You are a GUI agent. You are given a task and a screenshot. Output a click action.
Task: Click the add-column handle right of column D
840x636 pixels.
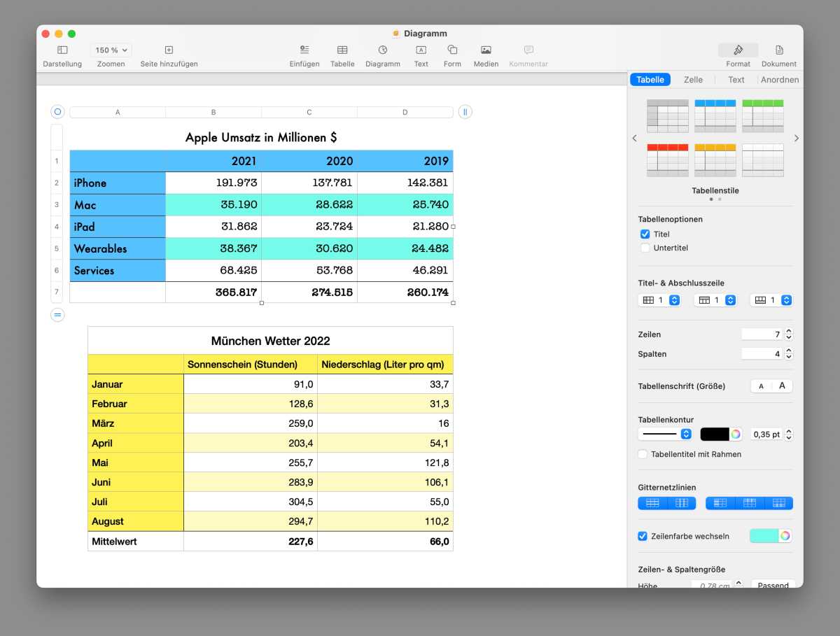pyautogui.click(x=465, y=111)
